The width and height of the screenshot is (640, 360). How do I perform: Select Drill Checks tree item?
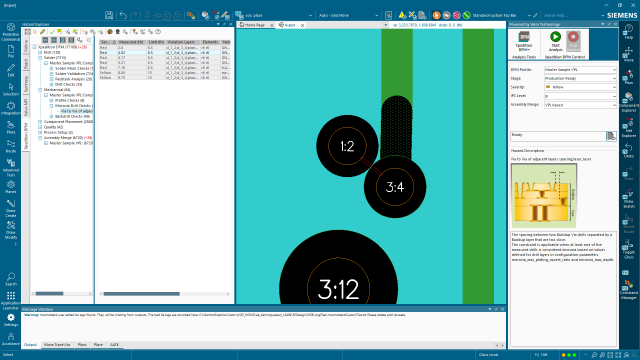click(x=69, y=84)
